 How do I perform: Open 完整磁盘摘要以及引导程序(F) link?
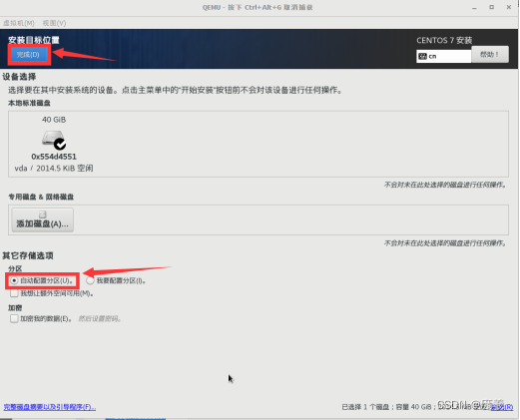pos(50,407)
